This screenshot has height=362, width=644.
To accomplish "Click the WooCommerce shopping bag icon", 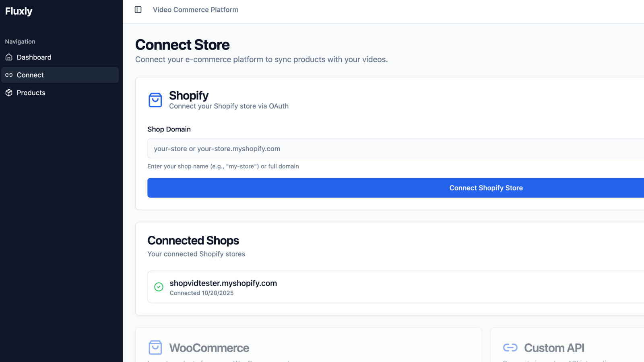I will click(155, 347).
